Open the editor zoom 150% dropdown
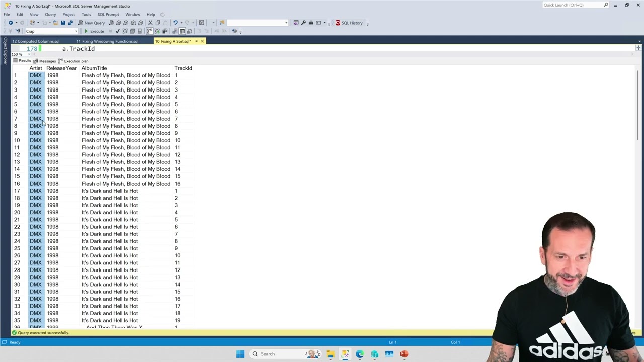 click(x=29, y=54)
